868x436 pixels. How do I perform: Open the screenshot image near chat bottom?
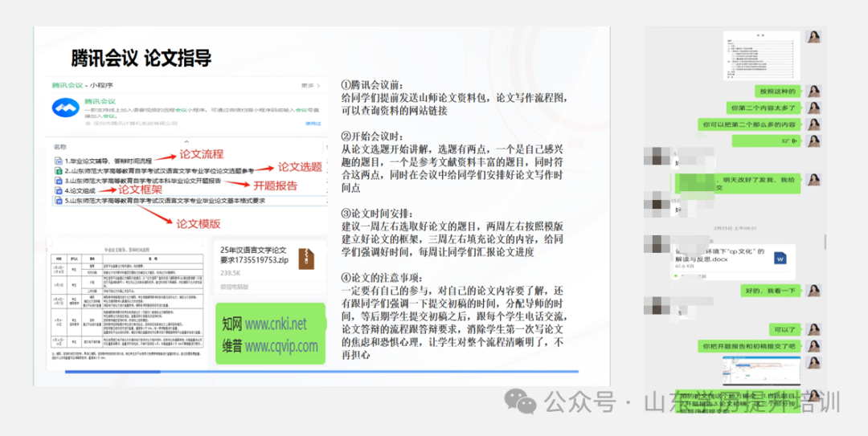(761, 371)
